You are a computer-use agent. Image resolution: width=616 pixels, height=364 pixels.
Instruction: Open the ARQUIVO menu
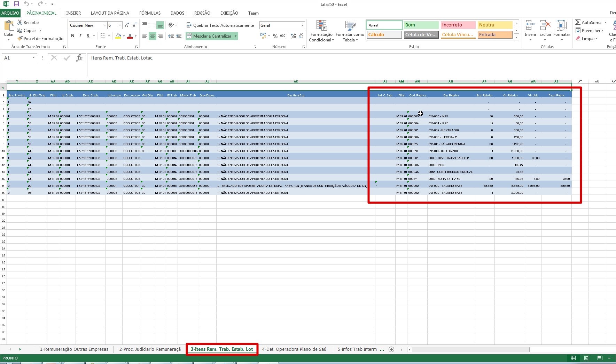click(10, 13)
